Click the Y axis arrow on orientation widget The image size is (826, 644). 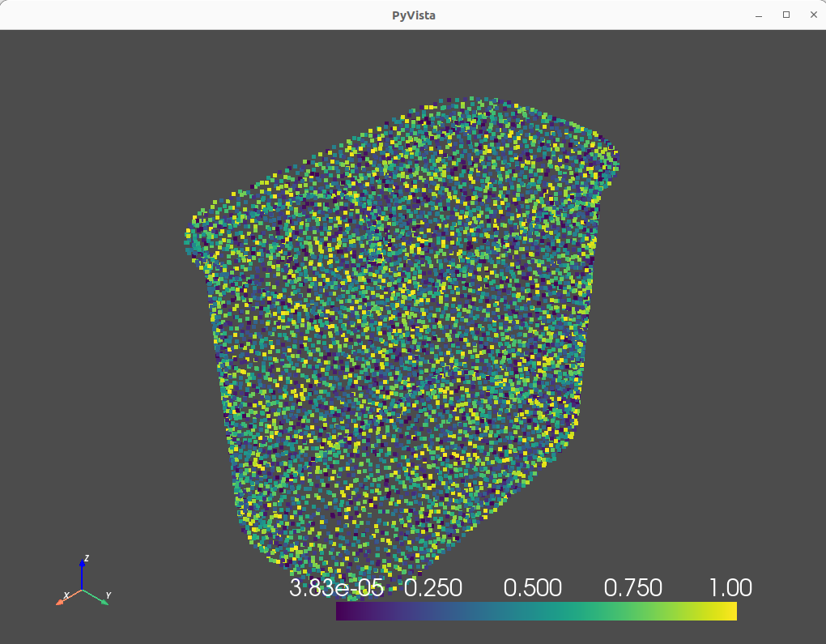click(104, 603)
